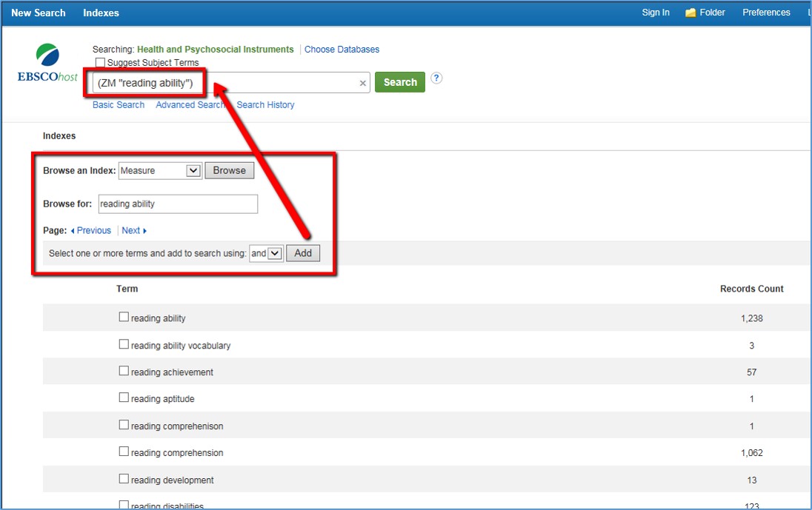Open New Search in top menu

click(39, 13)
